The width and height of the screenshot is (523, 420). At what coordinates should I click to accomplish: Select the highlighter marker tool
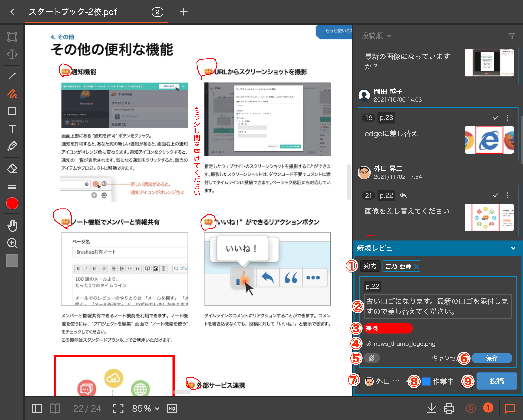(x=12, y=146)
